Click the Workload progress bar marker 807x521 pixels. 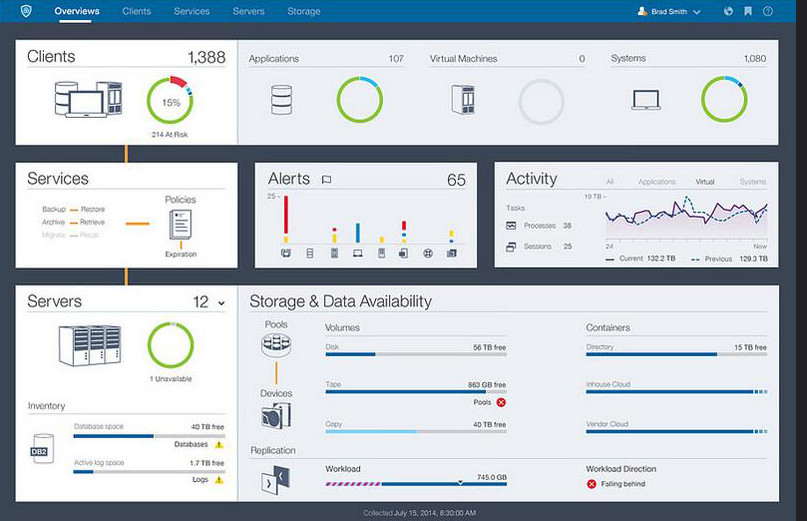pos(460,482)
